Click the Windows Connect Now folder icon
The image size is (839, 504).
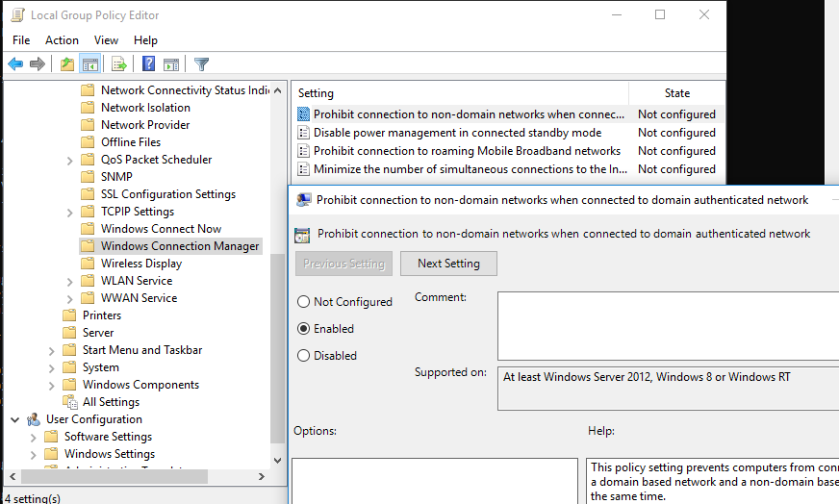coord(88,229)
